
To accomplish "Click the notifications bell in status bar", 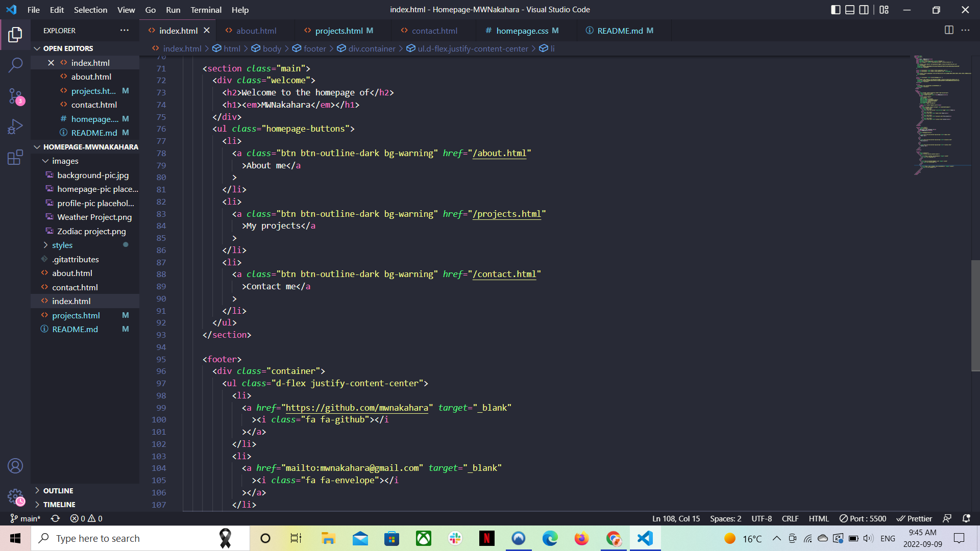I will click(966, 518).
